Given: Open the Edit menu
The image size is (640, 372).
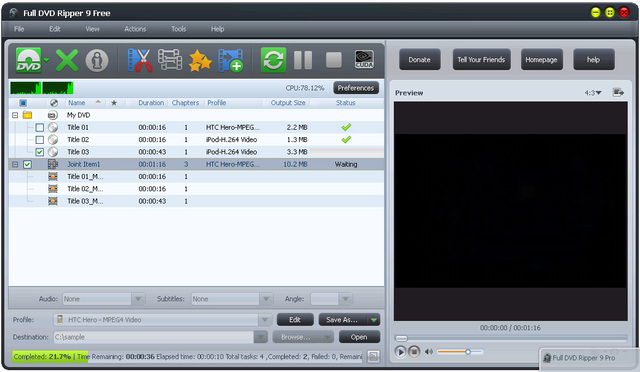Looking at the screenshot, I should (55, 29).
